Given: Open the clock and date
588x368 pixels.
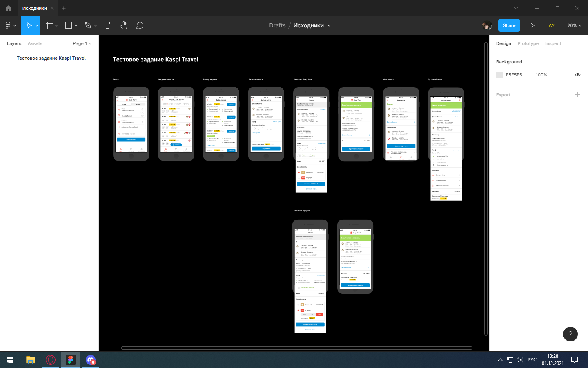Looking at the screenshot, I should (x=553, y=360).
